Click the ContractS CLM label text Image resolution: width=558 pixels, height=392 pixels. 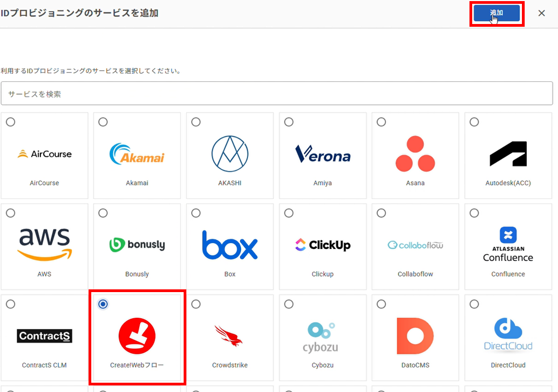tap(44, 365)
